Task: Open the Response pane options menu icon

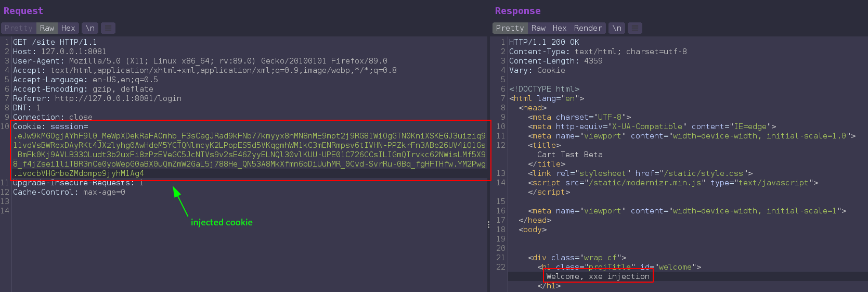Action: coord(634,28)
